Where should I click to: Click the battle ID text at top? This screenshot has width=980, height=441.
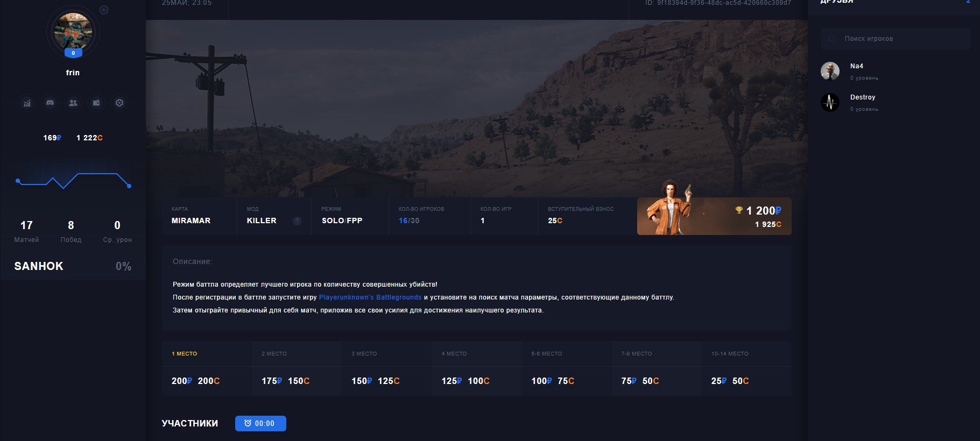tap(718, 3)
